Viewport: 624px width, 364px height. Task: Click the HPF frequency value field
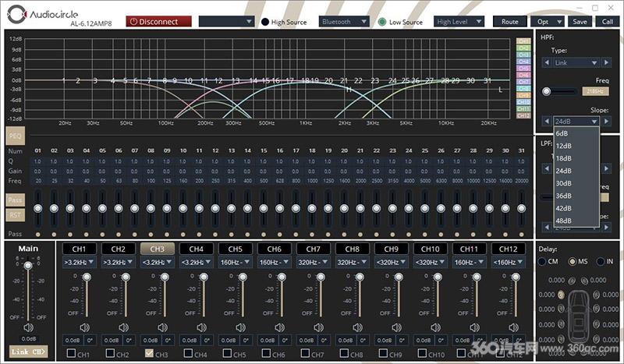click(595, 91)
